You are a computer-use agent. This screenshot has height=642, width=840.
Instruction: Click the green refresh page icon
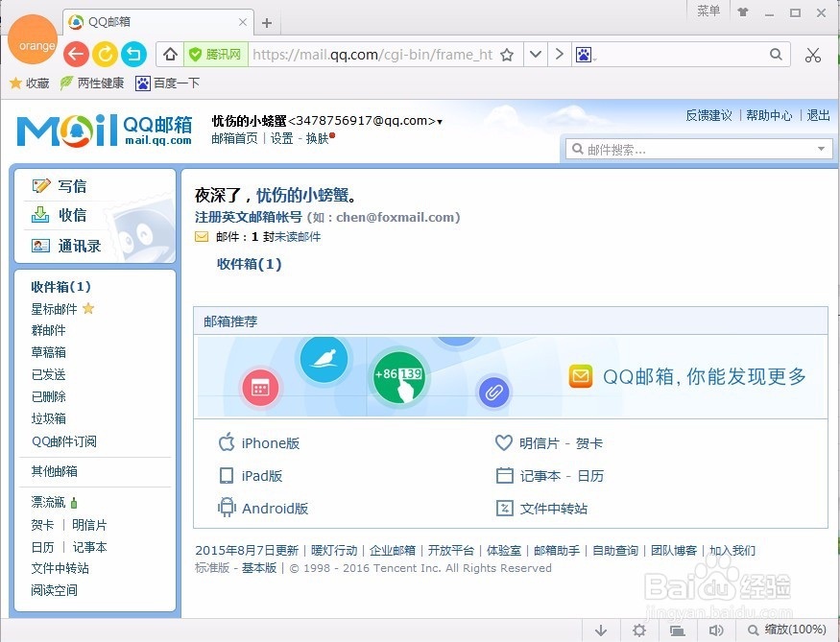tap(105, 55)
